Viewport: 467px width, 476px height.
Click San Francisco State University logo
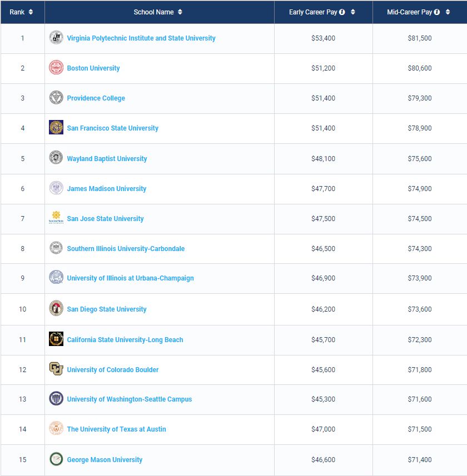point(56,127)
